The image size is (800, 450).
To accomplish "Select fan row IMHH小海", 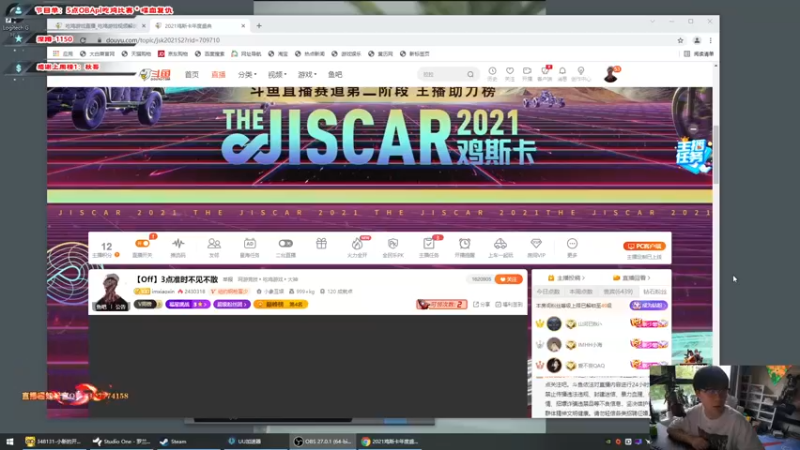I will tap(602, 345).
